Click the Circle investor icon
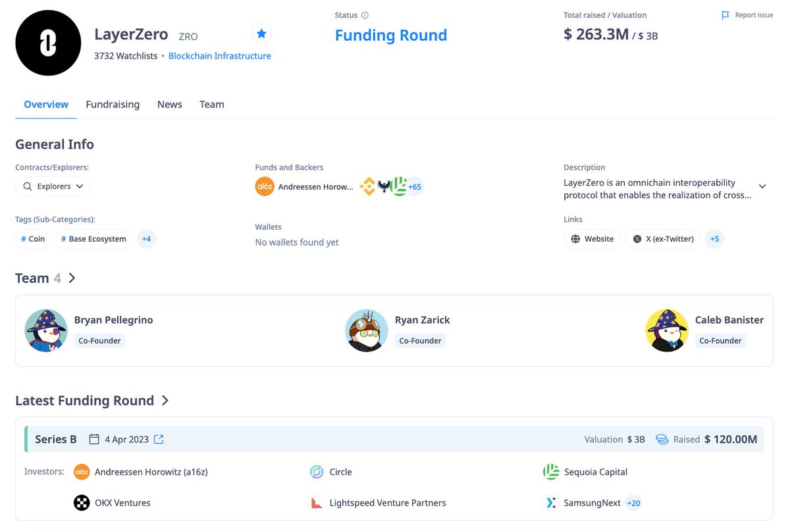 point(317,472)
